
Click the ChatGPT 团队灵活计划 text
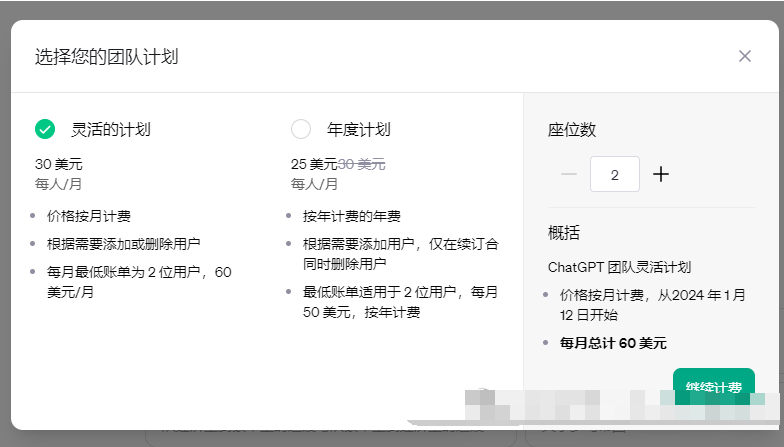tap(619, 267)
